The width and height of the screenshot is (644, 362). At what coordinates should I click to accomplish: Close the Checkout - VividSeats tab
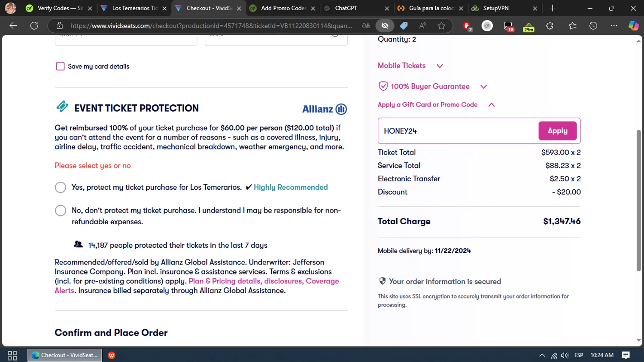click(x=239, y=8)
